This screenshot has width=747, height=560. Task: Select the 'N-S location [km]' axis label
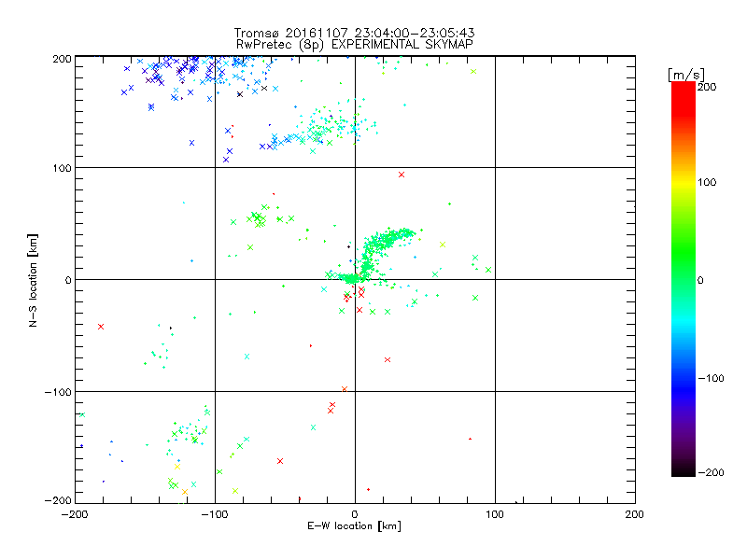tap(33, 280)
